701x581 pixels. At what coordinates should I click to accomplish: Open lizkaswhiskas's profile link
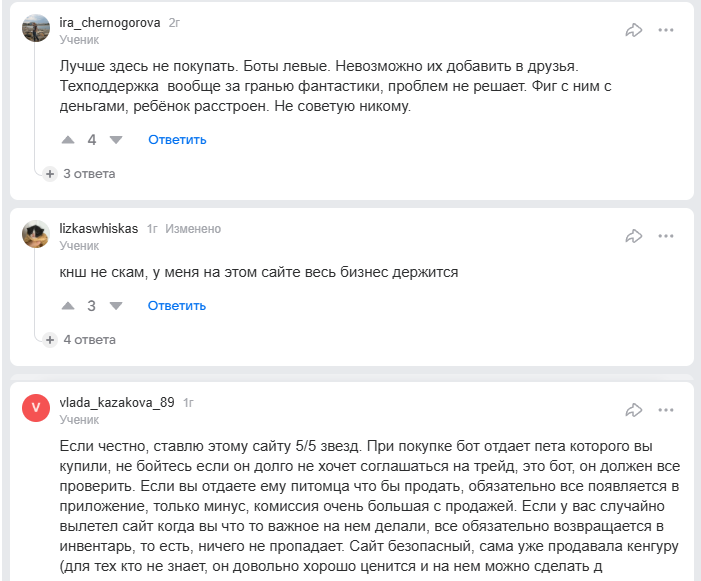tap(99, 229)
